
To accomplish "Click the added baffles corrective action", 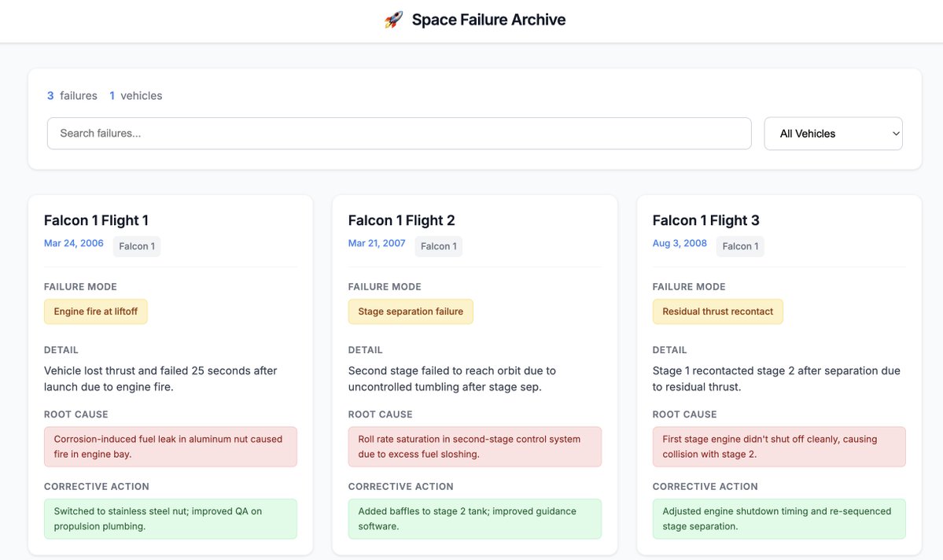I will point(475,519).
